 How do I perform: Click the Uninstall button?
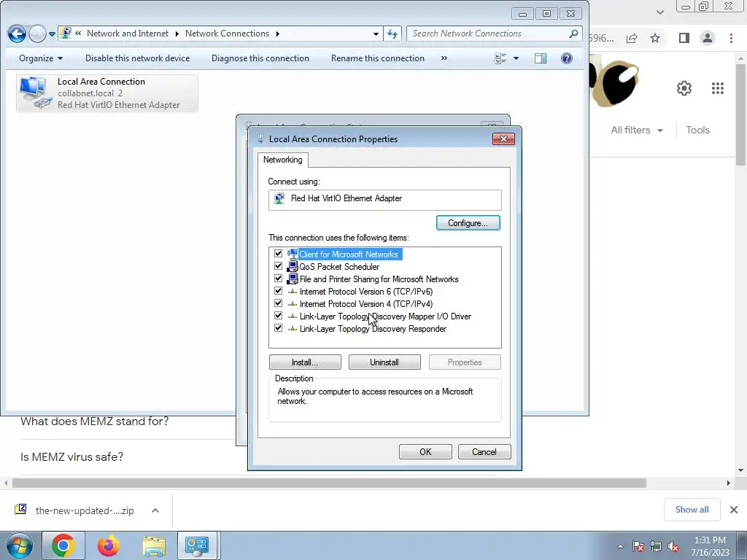pyautogui.click(x=384, y=362)
